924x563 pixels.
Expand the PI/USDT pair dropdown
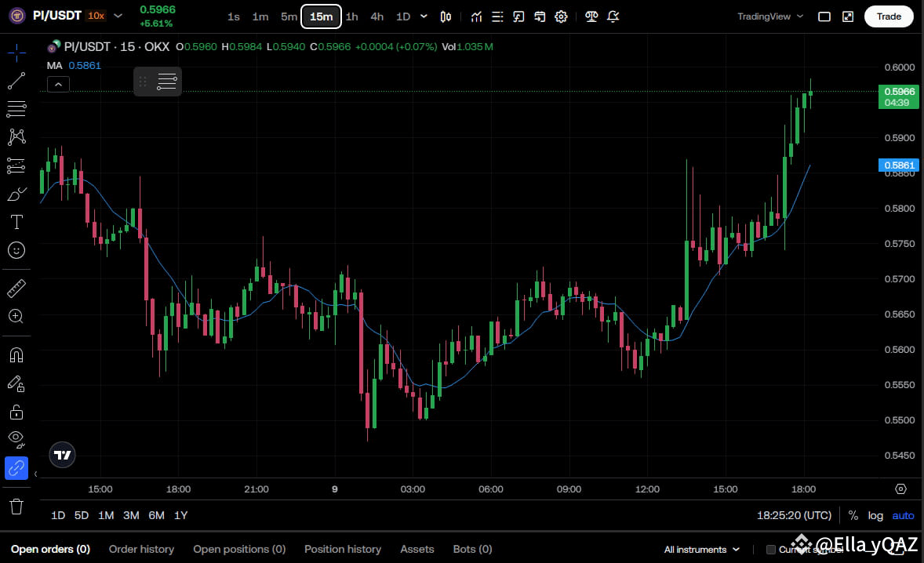click(x=118, y=16)
